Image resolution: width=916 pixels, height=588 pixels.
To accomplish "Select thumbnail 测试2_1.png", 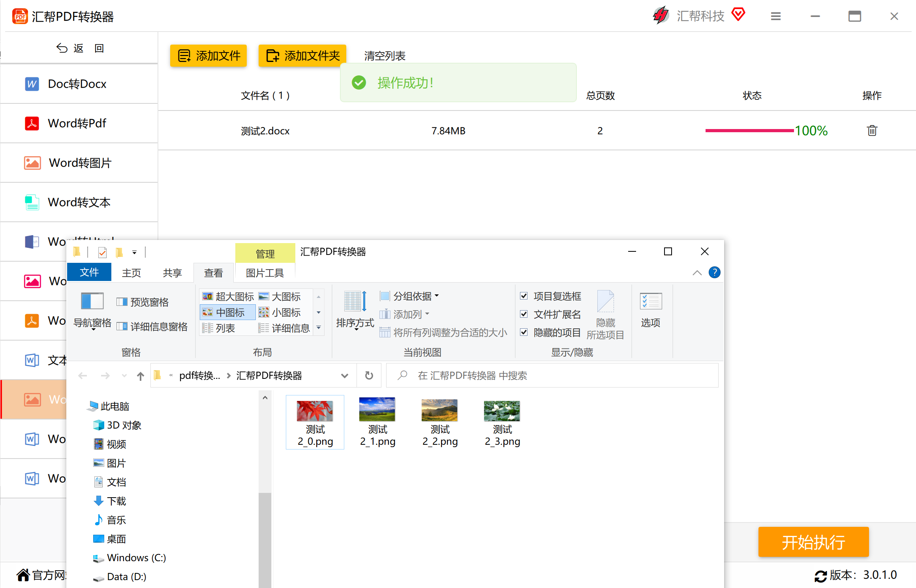I will click(x=377, y=423).
